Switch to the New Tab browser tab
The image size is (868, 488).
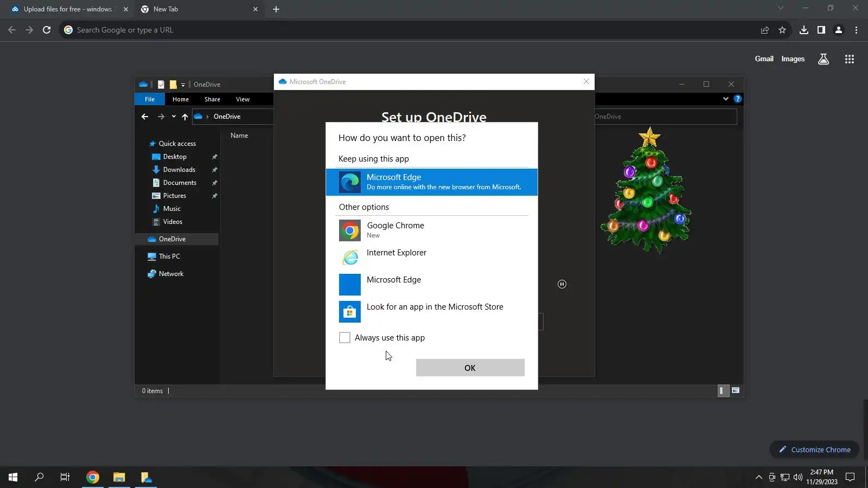click(x=199, y=9)
